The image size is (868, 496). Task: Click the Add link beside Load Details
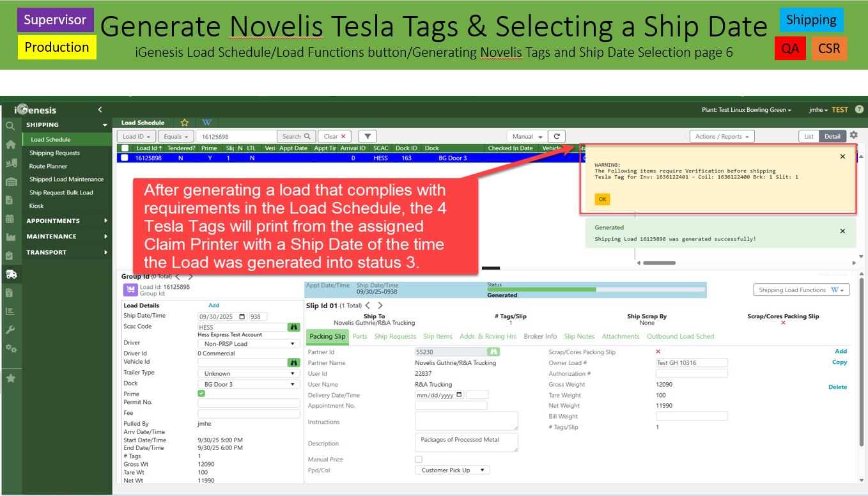214,306
